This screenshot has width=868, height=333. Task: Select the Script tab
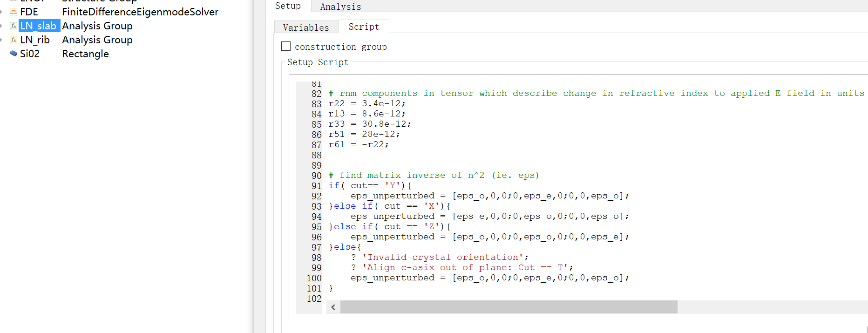[x=364, y=27]
